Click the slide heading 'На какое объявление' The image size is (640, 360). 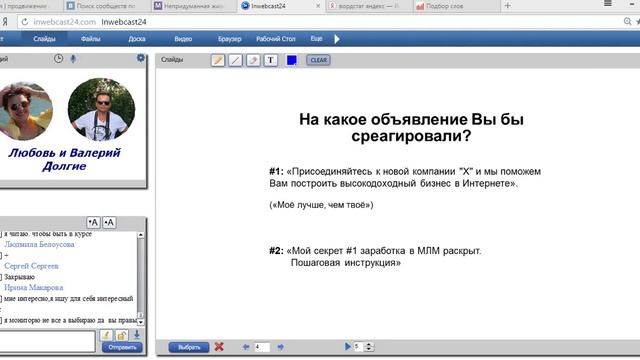(x=411, y=127)
